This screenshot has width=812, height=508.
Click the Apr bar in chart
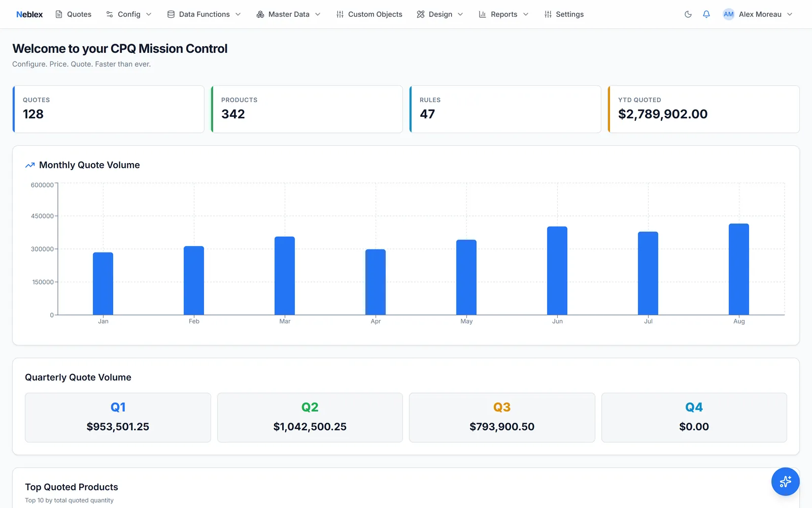(x=376, y=282)
